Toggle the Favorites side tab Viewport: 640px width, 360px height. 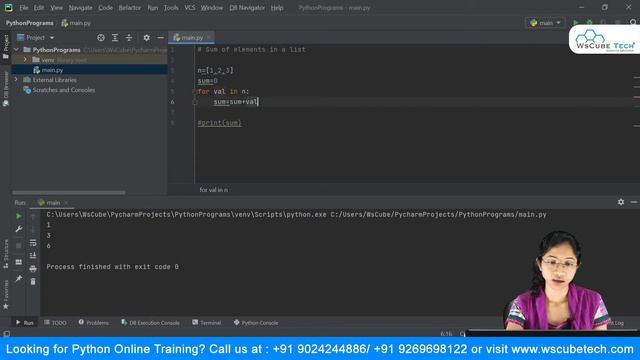tap(6, 294)
